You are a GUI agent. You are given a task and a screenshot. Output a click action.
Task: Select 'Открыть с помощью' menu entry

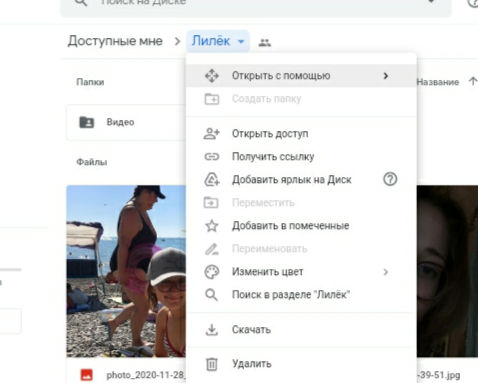point(301,76)
